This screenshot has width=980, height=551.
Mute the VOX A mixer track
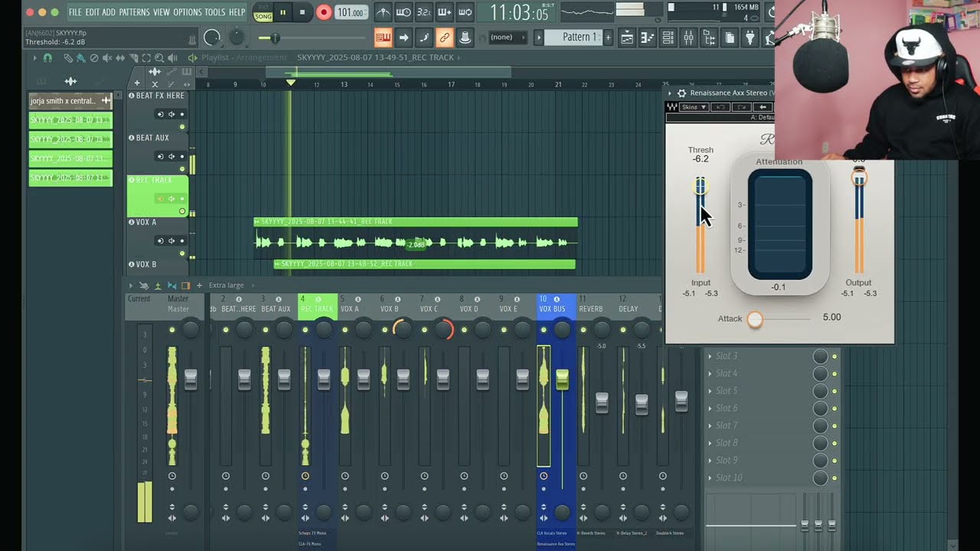point(345,330)
